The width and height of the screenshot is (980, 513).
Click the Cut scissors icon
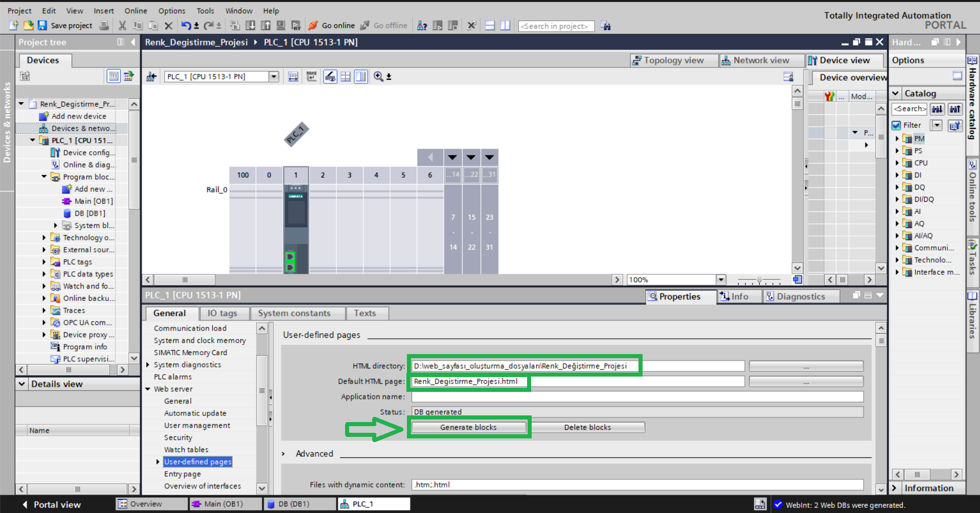point(122,26)
